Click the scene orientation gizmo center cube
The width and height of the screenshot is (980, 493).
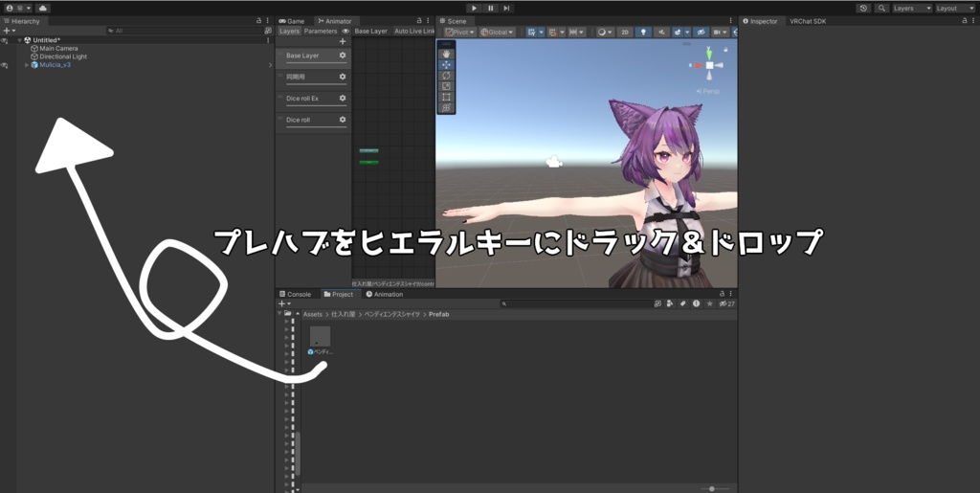click(x=709, y=65)
